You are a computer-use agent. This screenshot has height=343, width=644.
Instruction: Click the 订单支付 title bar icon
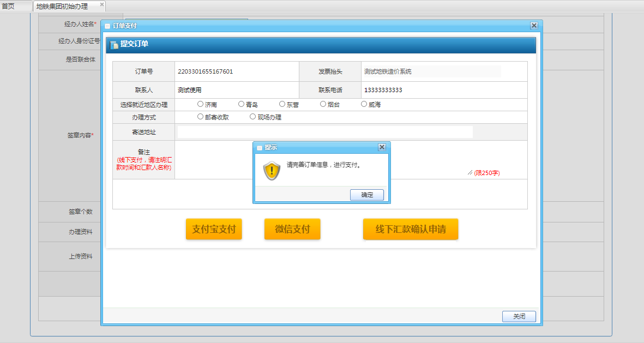tap(107, 26)
